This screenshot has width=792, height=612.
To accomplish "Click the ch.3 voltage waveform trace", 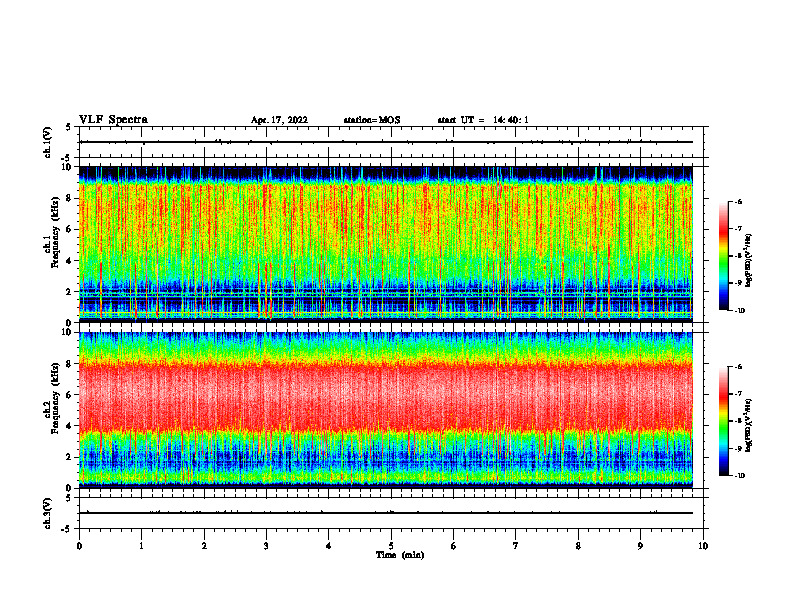I will tap(386, 513).
